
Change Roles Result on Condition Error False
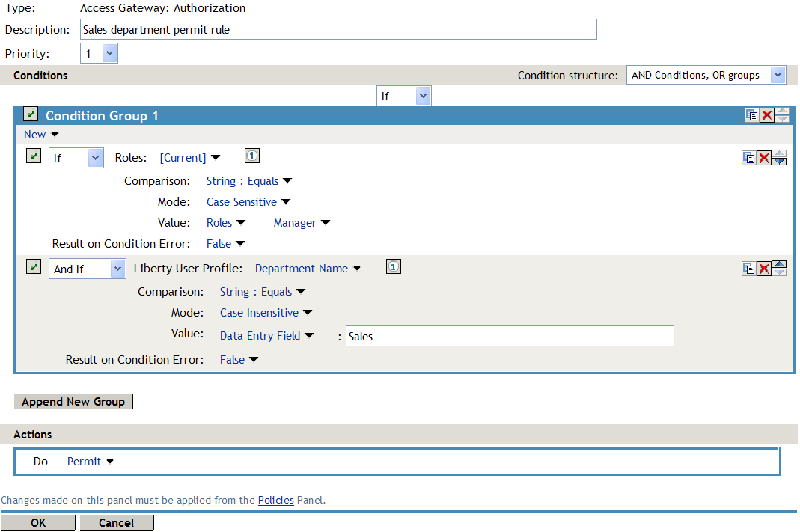[225, 244]
